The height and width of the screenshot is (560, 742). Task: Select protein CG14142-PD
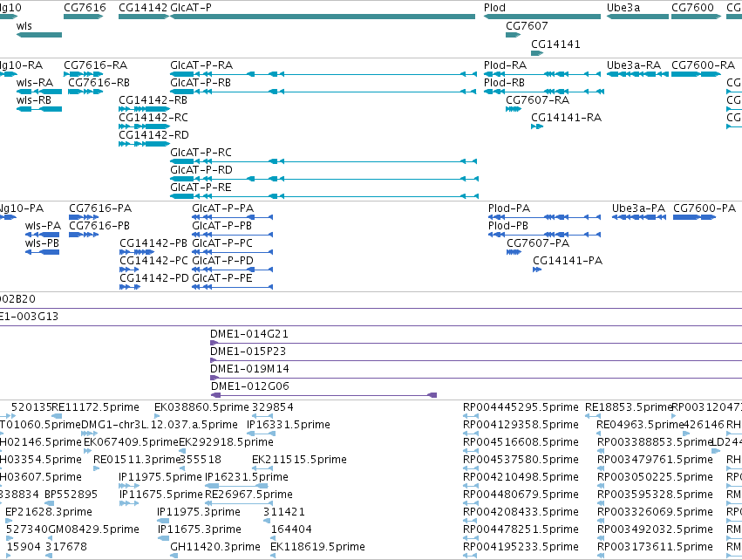[x=130, y=287]
